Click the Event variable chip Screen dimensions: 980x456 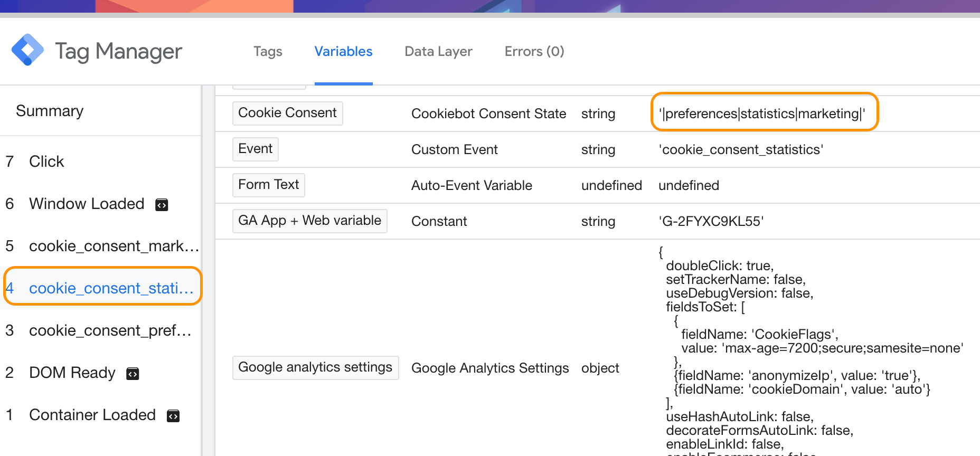point(256,149)
